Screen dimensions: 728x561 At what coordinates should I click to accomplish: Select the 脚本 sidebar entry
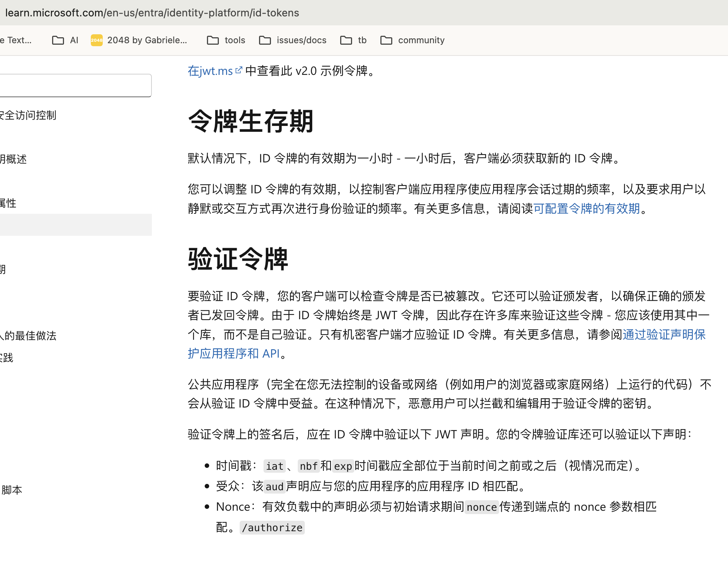(x=12, y=490)
